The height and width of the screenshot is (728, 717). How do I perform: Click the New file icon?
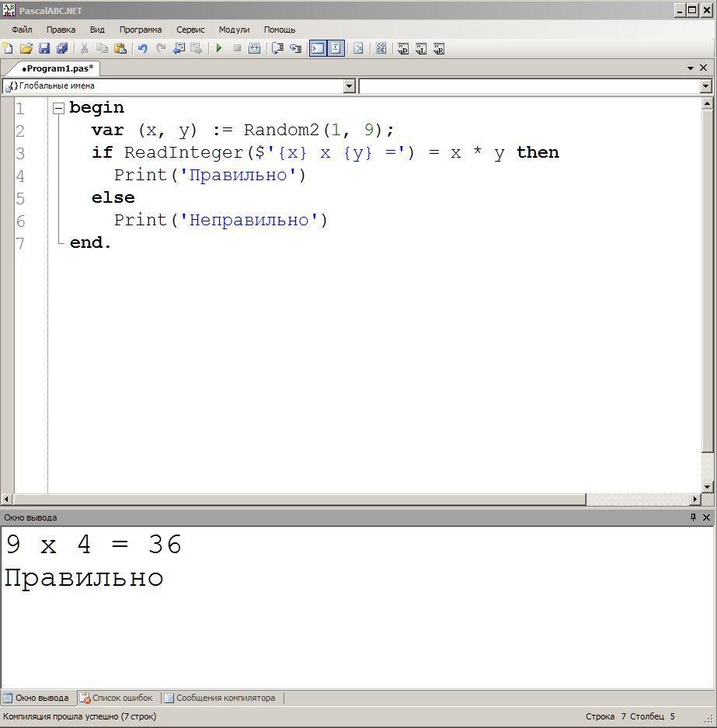coord(9,48)
